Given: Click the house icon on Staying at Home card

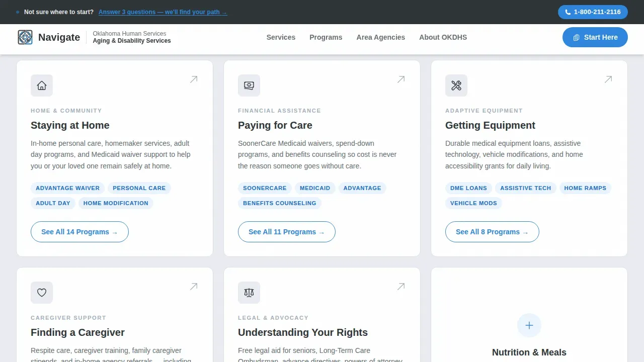Looking at the screenshot, I should [42, 85].
